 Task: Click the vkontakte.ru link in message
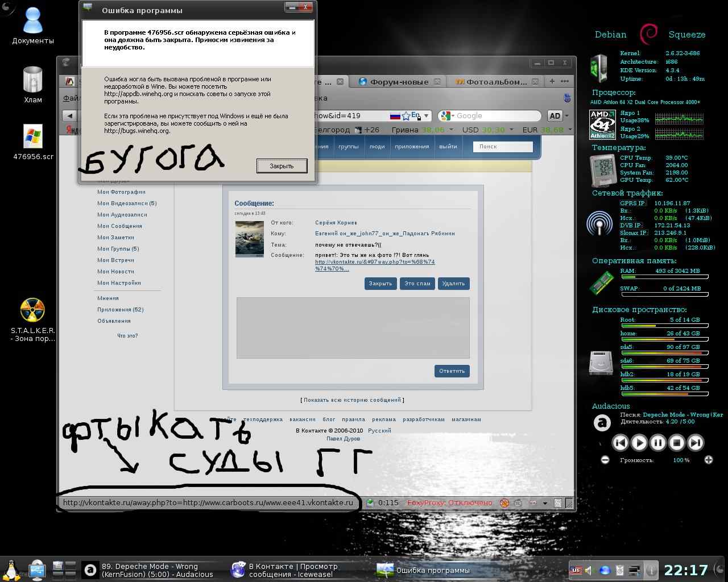375,265
